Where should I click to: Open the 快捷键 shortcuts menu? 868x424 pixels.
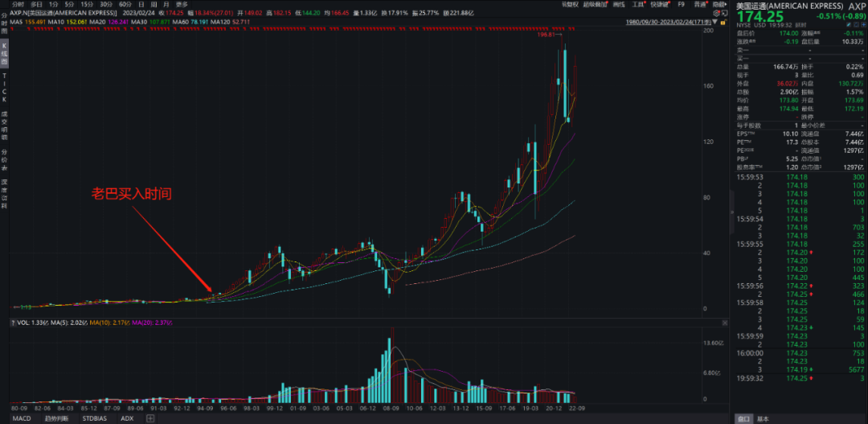pos(659,5)
